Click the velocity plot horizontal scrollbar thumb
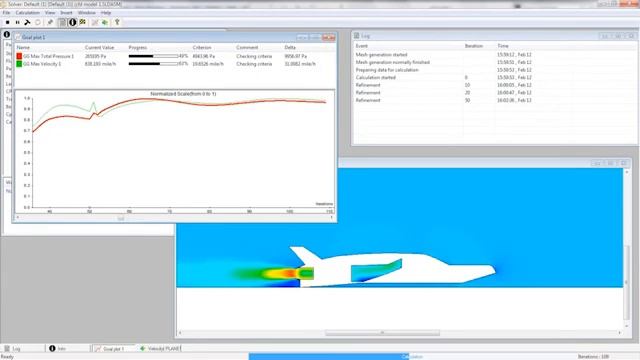Viewport: 640px width, 360px height. point(382,333)
